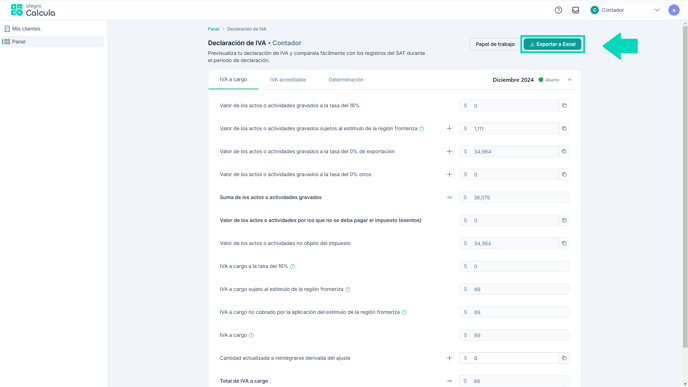Open the help question mark icon
The height and width of the screenshot is (387, 688).
(x=558, y=10)
